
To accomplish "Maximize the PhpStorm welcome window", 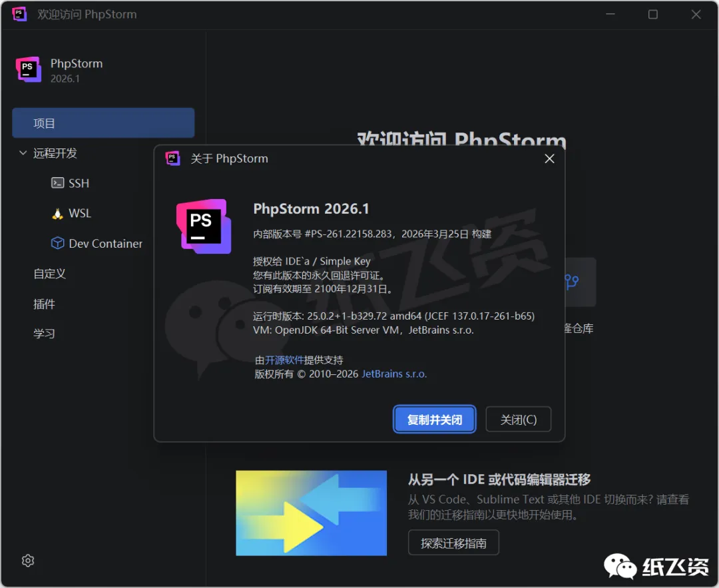I will pos(653,14).
